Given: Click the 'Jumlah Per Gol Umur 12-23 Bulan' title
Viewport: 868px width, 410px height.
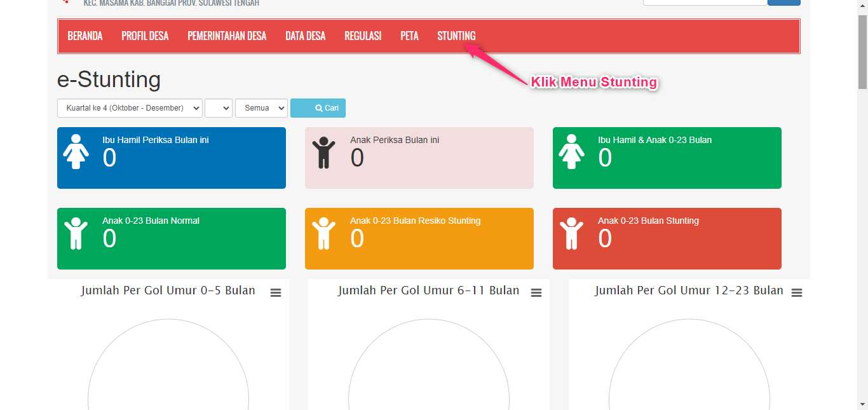Looking at the screenshot, I should pyautogui.click(x=689, y=290).
